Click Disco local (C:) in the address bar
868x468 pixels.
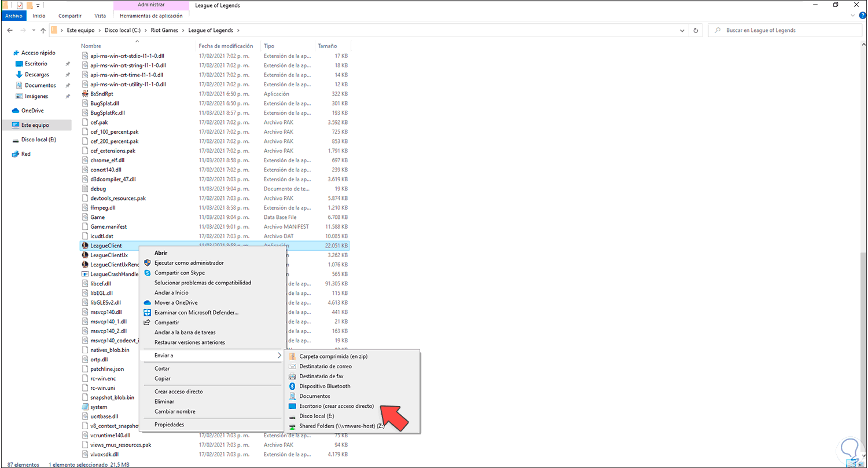124,30
